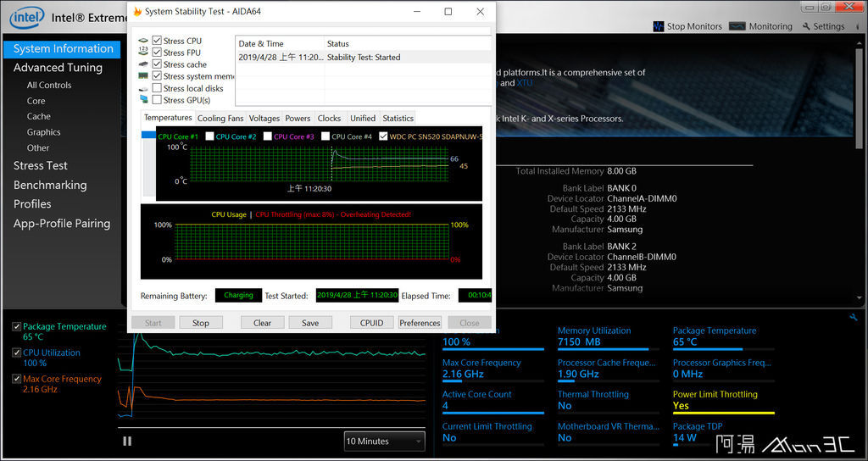Image resolution: width=868 pixels, height=461 pixels.
Task: Click the Stress FPU 123 icon
Action: (143, 52)
